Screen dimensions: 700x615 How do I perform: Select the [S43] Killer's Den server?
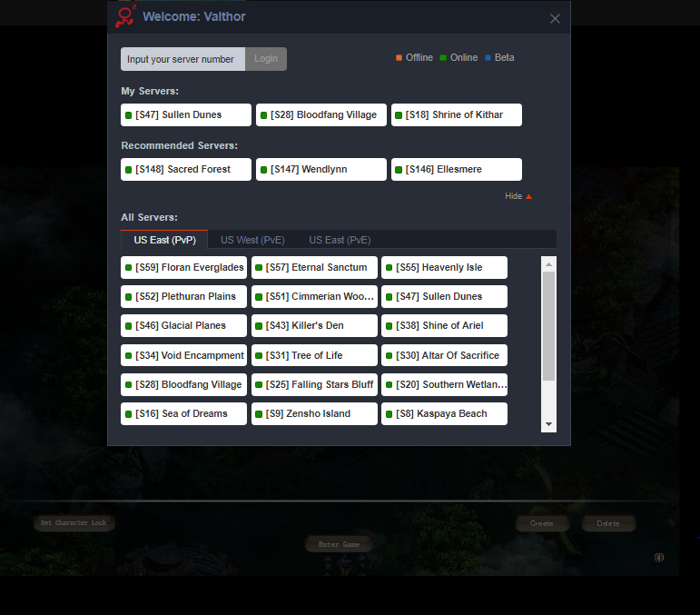314,326
